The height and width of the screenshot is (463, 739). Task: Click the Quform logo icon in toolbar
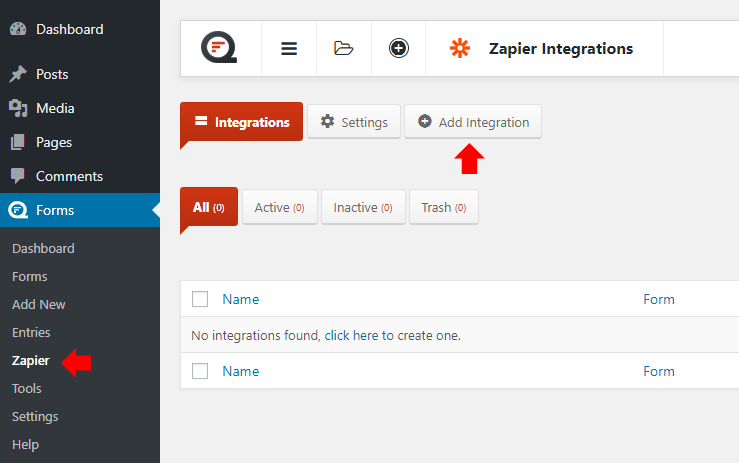219,48
